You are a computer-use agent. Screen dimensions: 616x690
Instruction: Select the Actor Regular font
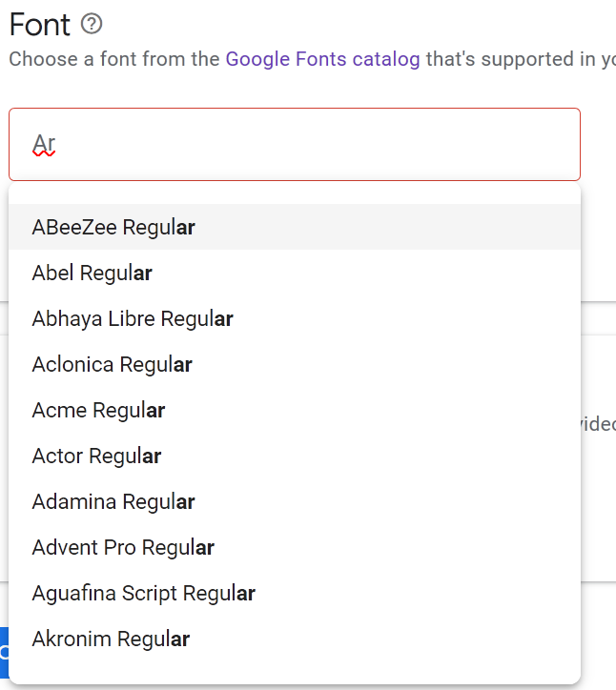pos(96,457)
